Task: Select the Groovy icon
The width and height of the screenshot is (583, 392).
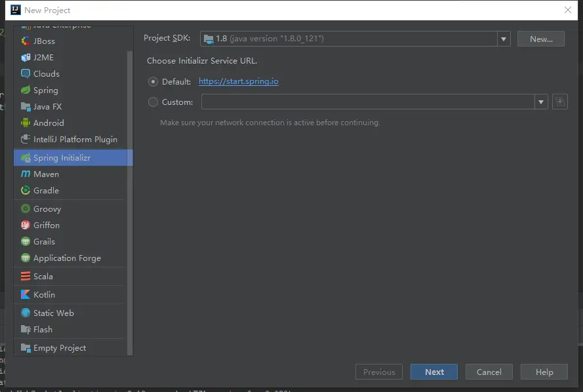Action: pyautogui.click(x=26, y=208)
